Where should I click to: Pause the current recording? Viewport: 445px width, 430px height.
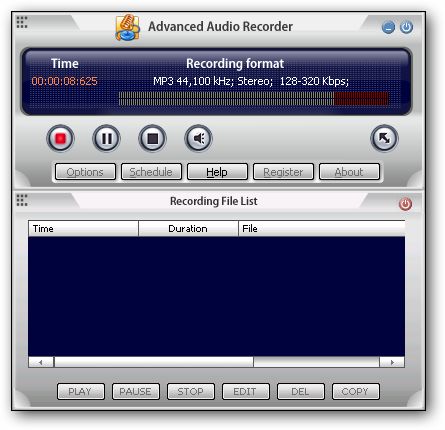[x=106, y=138]
